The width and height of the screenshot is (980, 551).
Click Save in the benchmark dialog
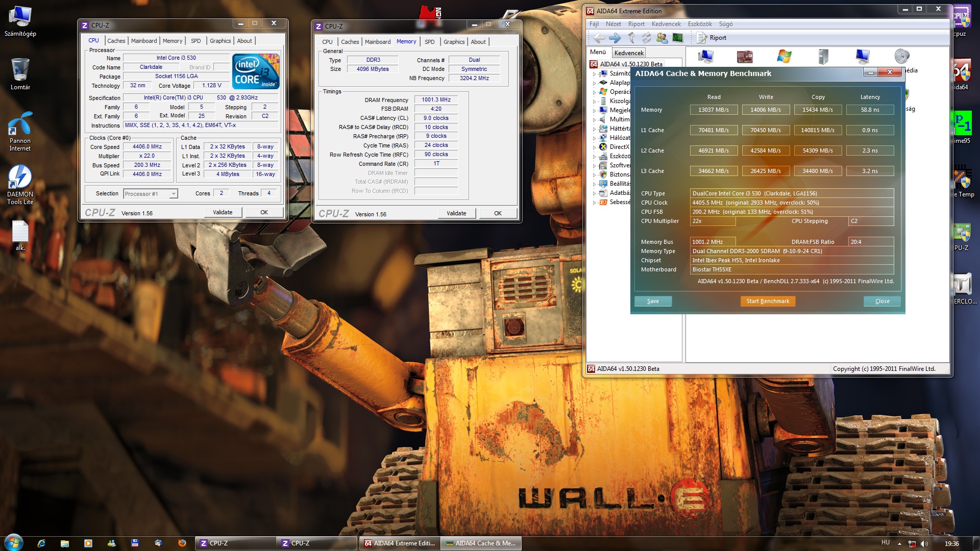pos(653,302)
